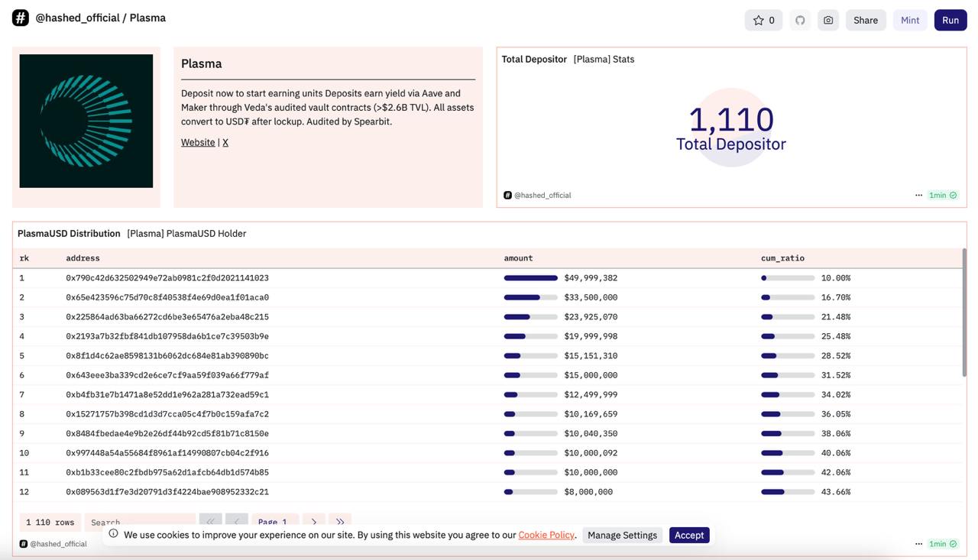Select address 0x089563d1f7e3d20791d3f4224bae908952332c21
978x560 pixels.
click(x=167, y=492)
